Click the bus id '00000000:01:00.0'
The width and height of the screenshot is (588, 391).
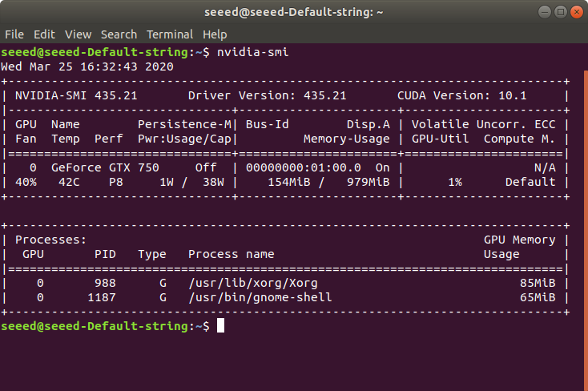coord(304,167)
